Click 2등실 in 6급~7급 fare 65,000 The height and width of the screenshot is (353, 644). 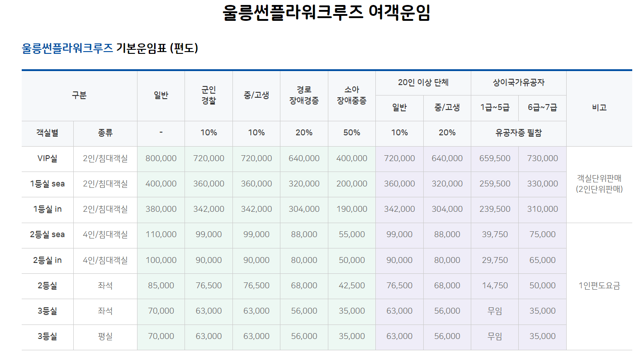[542, 260]
